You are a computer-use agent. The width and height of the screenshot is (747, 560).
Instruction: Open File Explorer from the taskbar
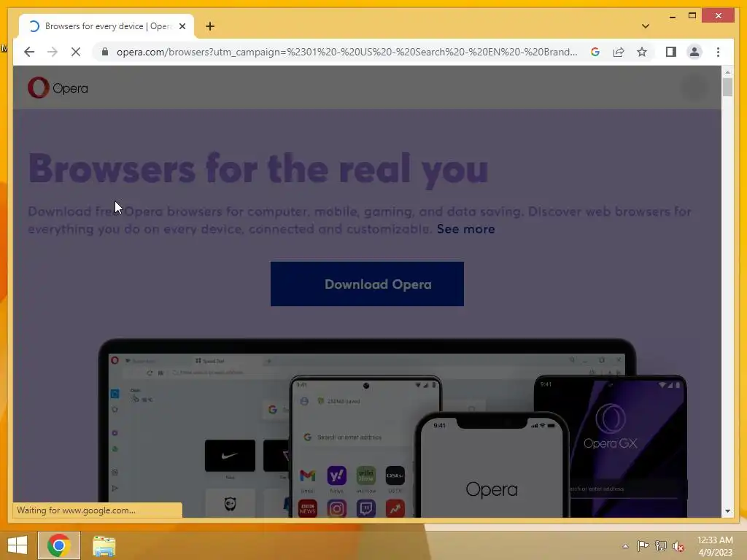[x=104, y=545]
